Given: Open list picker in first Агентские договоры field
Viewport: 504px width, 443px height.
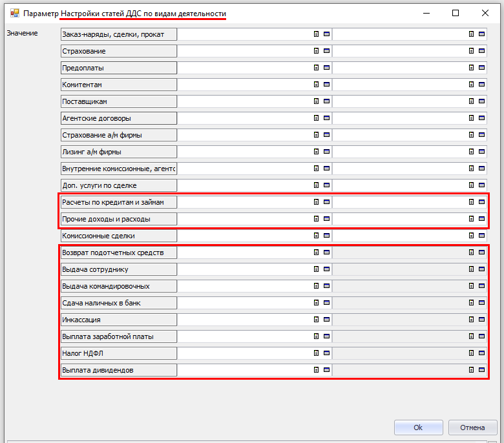Looking at the screenshot, I should click(x=317, y=118).
